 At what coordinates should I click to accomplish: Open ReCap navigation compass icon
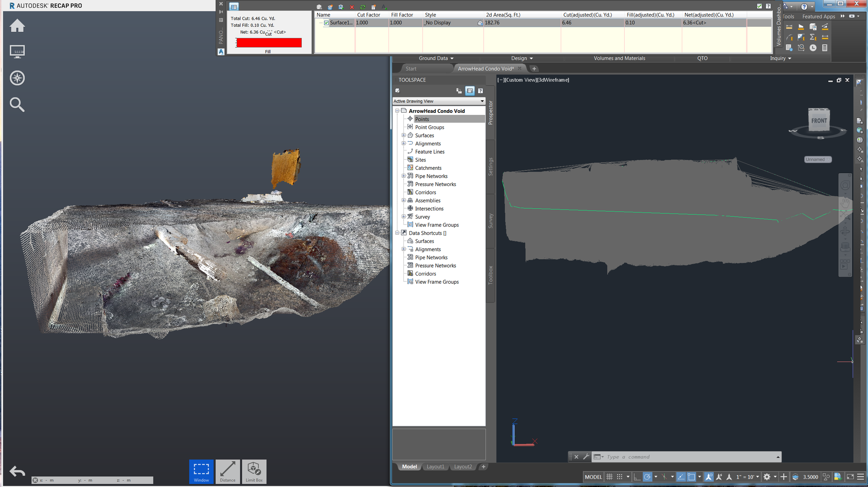tap(17, 78)
